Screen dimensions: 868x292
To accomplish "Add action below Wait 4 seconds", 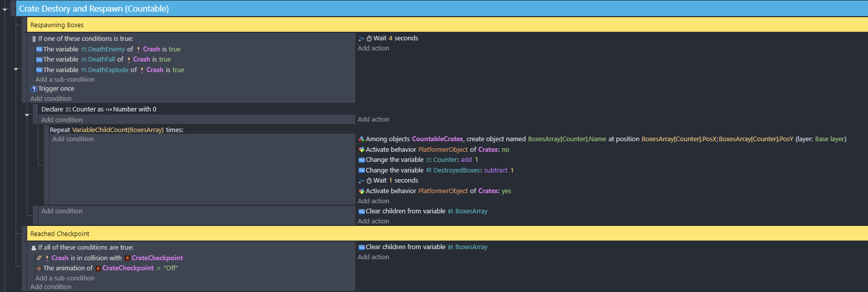I will click(373, 48).
